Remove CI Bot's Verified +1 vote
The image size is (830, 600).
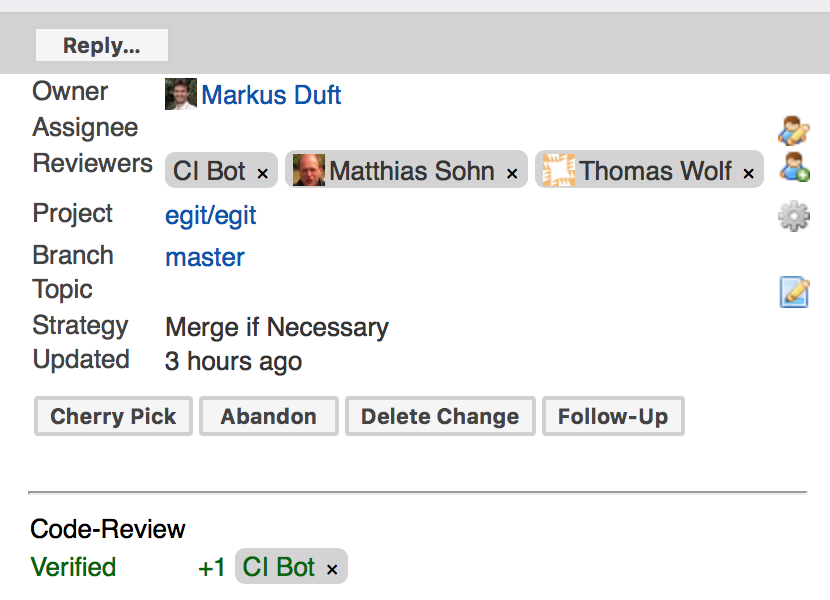coord(332,570)
